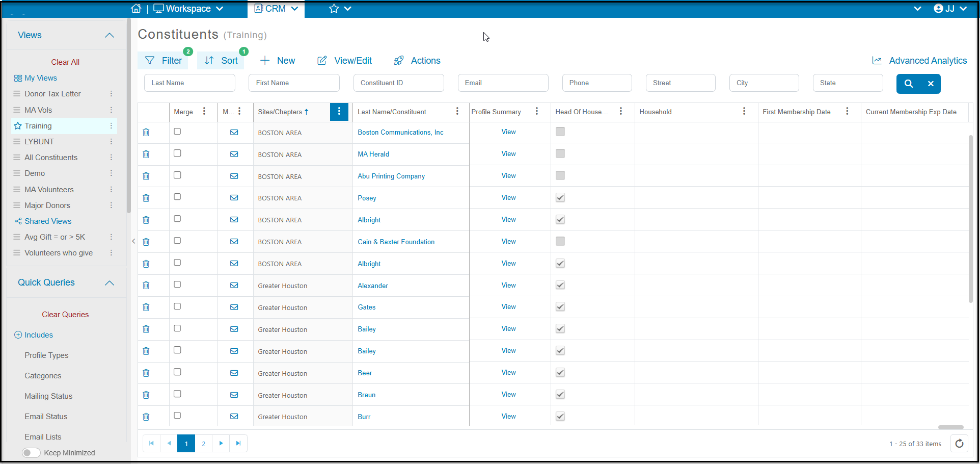Go to the Home icon
Image resolution: width=980 pixels, height=464 pixels.
click(136, 9)
